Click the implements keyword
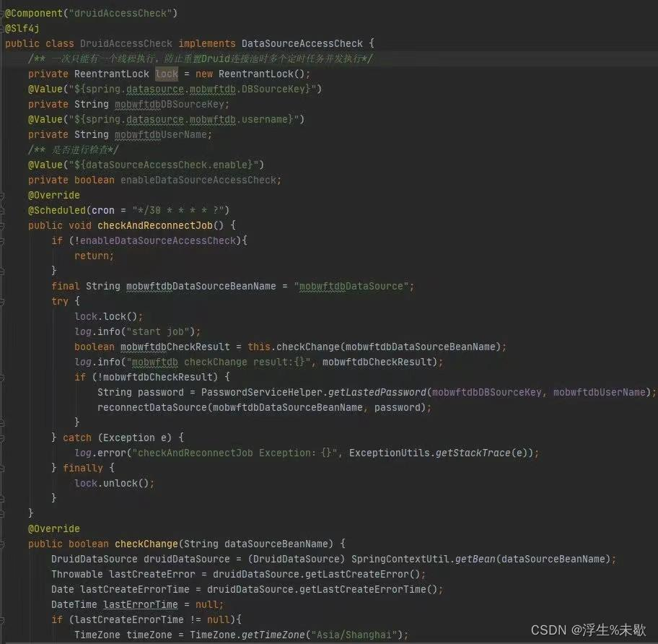 click(207, 43)
